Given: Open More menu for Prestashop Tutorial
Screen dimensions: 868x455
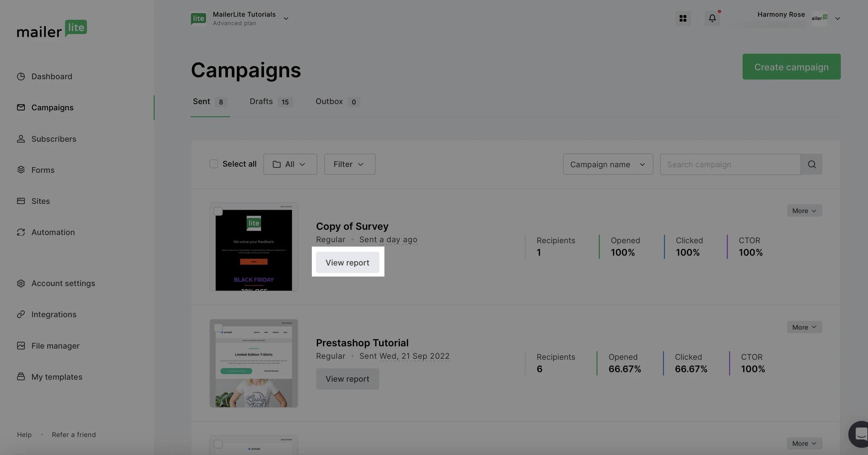Looking at the screenshot, I should pos(804,327).
